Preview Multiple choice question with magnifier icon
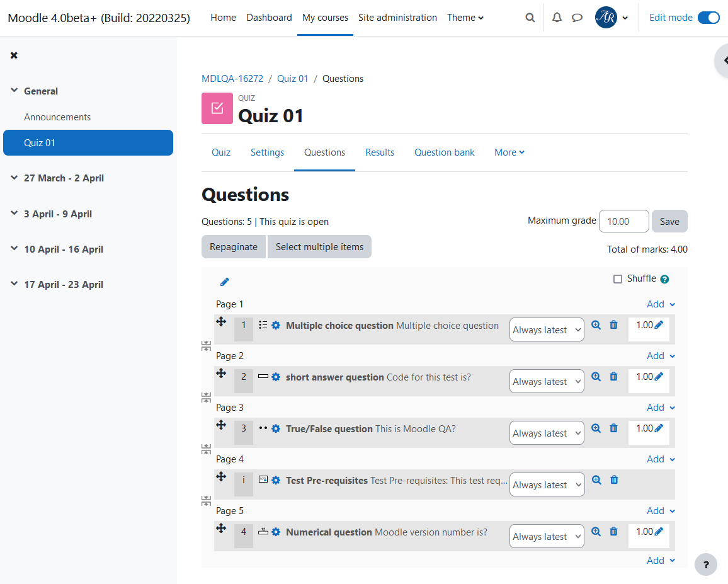 pyautogui.click(x=596, y=324)
